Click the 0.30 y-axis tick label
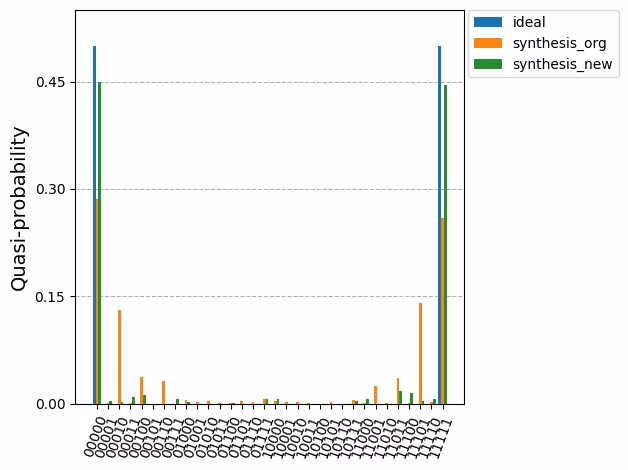This screenshot has height=470, width=628. click(50, 189)
